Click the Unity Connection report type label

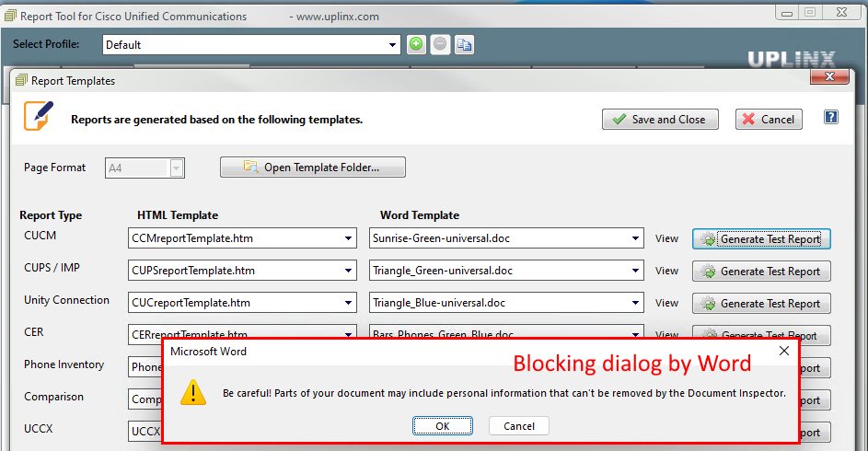pos(66,300)
